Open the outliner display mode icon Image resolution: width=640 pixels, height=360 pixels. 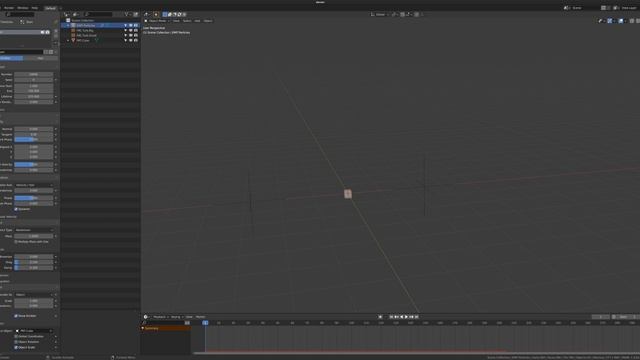tap(76, 14)
